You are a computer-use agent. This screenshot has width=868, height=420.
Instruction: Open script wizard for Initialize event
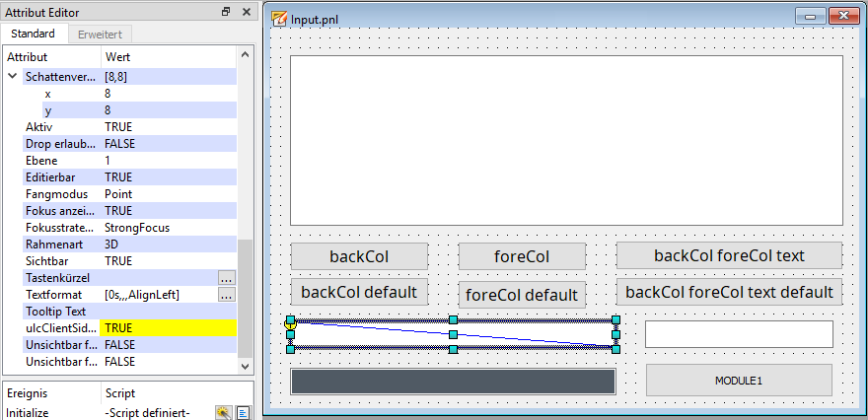(x=223, y=413)
